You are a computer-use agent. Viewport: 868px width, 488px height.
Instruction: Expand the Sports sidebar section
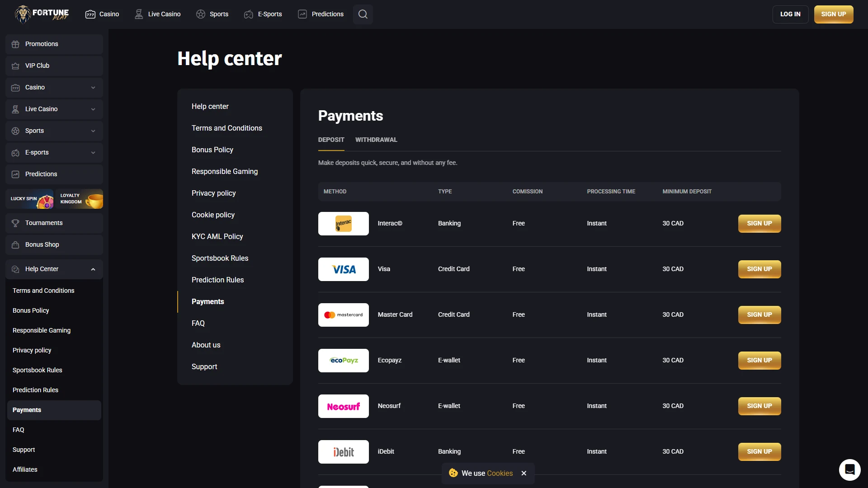click(93, 131)
